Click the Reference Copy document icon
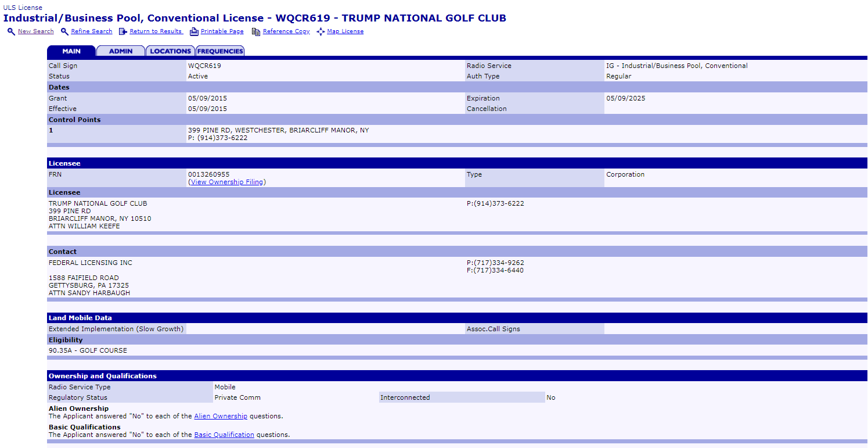The height and width of the screenshot is (448, 868). [256, 31]
